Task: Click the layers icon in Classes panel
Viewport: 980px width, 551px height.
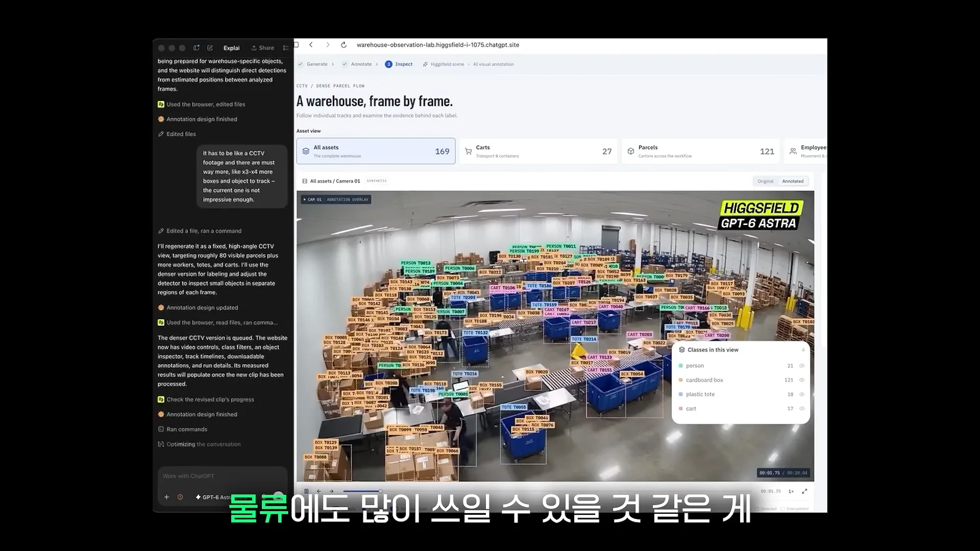Action: 682,350
